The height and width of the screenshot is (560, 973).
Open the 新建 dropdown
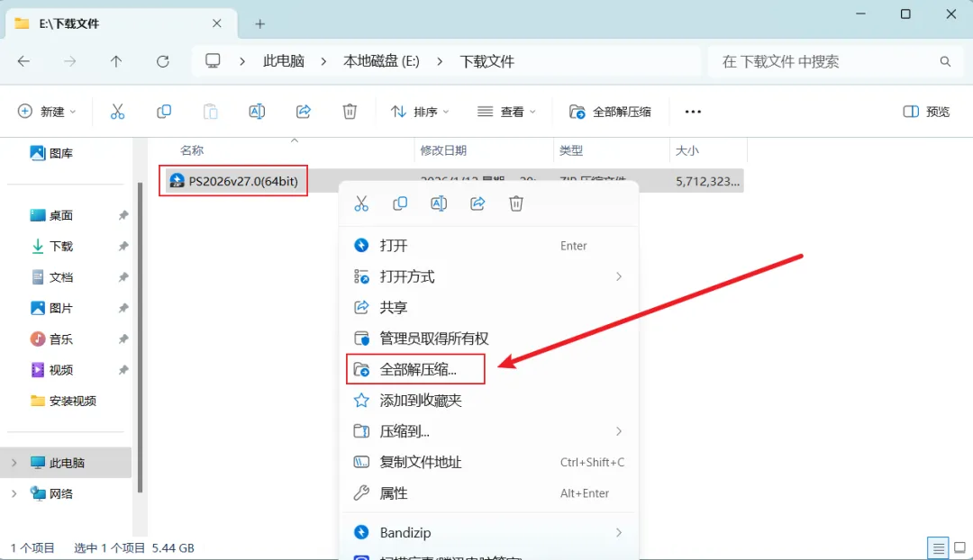coord(47,112)
